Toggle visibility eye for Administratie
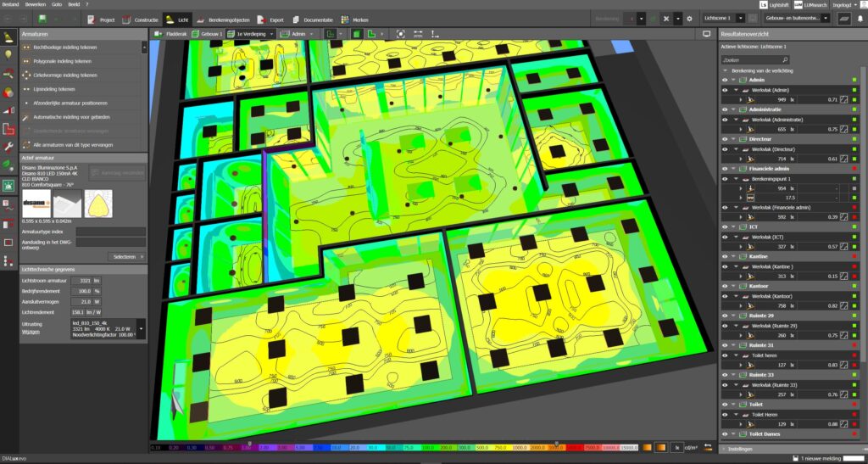This screenshot has height=464, width=868. point(725,109)
